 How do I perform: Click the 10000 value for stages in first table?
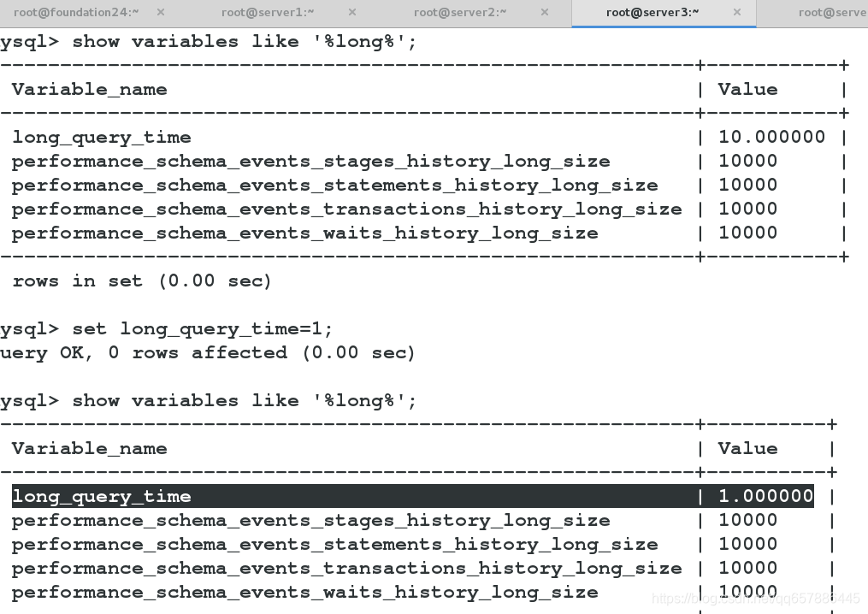pyautogui.click(x=748, y=161)
